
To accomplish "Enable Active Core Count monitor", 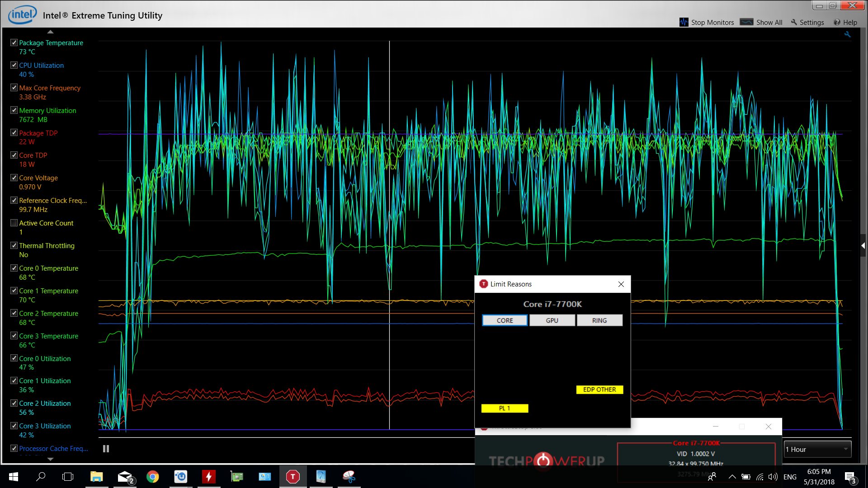I will [x=14, y=223].
